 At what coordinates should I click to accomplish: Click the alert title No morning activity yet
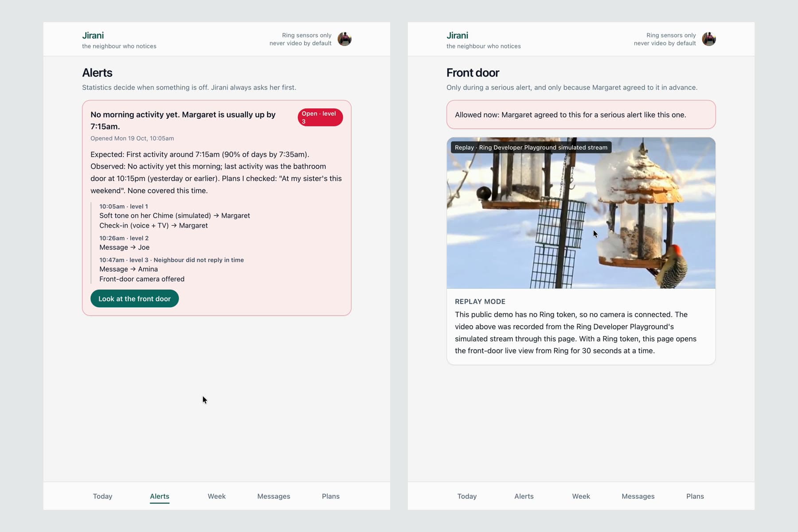[183, 120]
